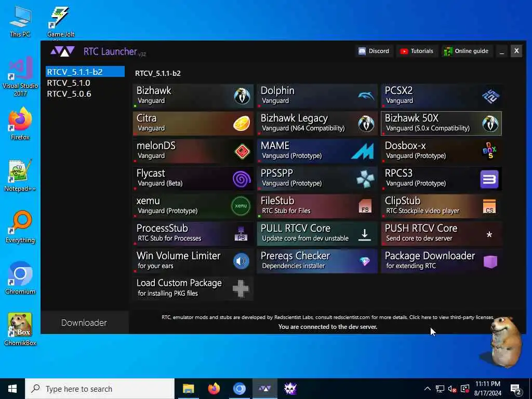Open ChomikBox desktop shortcut
This screenshot has width=532, height=399.
click(x=20, y=329)
